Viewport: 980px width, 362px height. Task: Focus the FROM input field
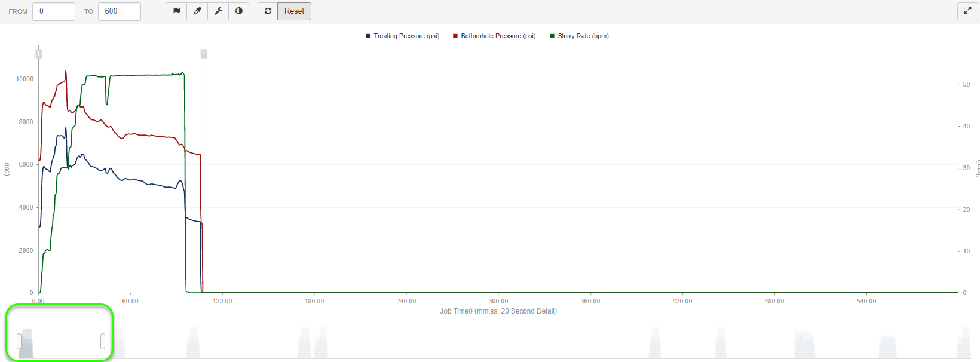pos(54,11)
